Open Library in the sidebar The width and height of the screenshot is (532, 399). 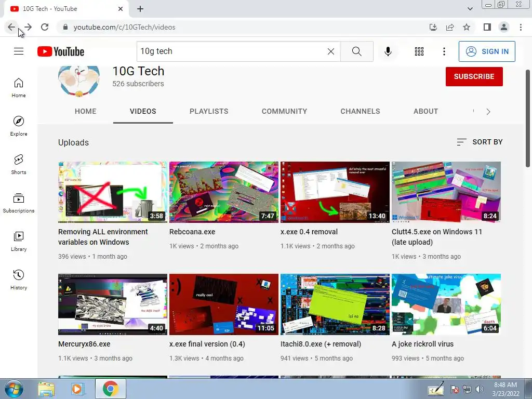(x=19, y=241)
